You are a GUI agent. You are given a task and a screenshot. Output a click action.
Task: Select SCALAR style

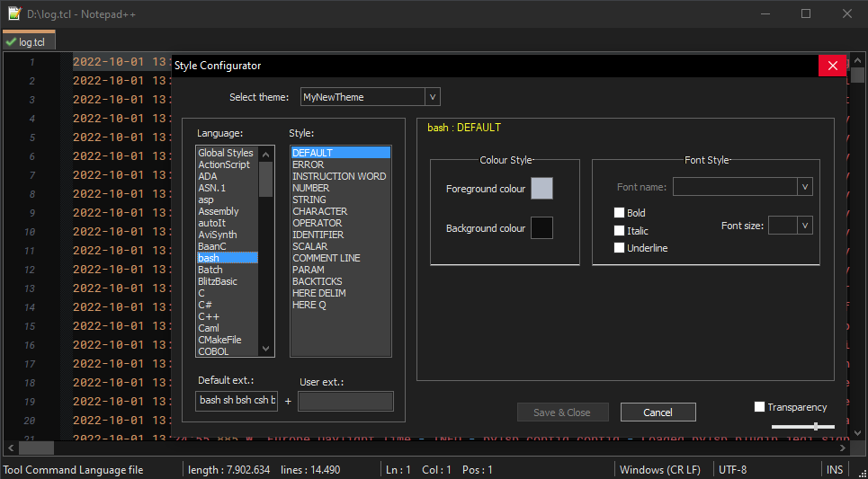coord(340,246)
